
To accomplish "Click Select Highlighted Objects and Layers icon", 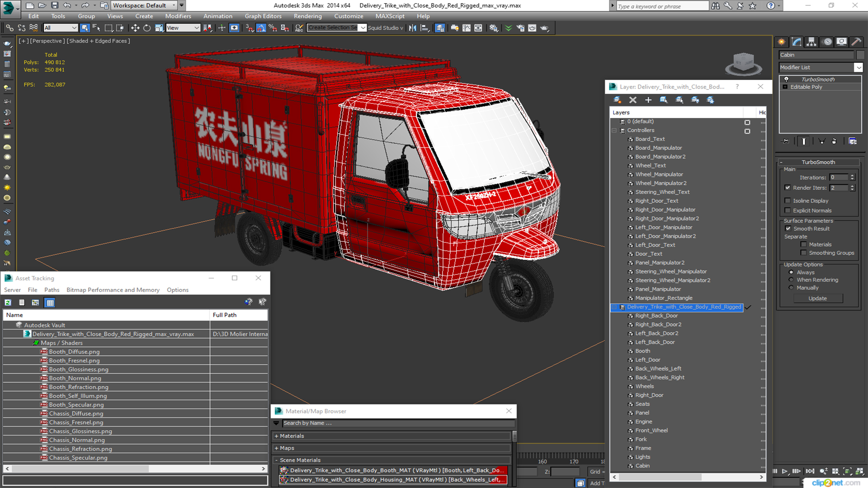I will pyautogui.click(x=664, y=100).
